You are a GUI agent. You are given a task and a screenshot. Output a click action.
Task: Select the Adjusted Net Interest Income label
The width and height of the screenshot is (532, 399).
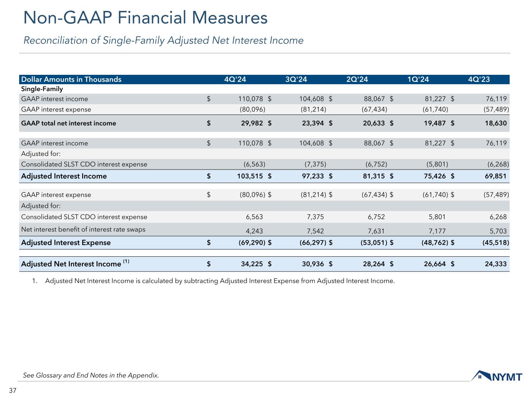[x=71, y=264]
